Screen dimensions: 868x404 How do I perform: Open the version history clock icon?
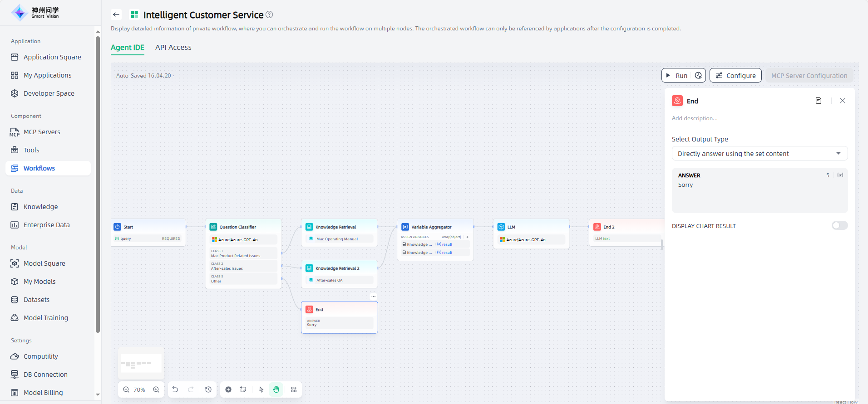[x=208, y=389]
